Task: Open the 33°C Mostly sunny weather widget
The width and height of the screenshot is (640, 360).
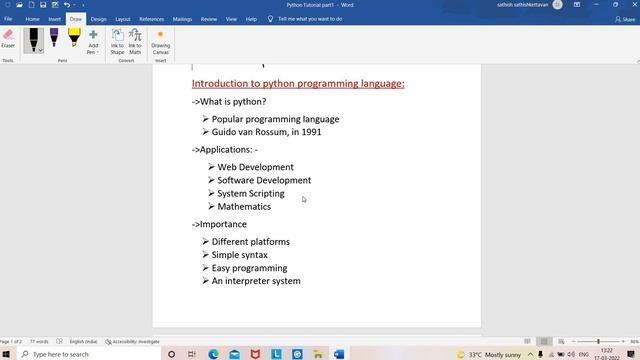Action: click(x=489, y=354)
